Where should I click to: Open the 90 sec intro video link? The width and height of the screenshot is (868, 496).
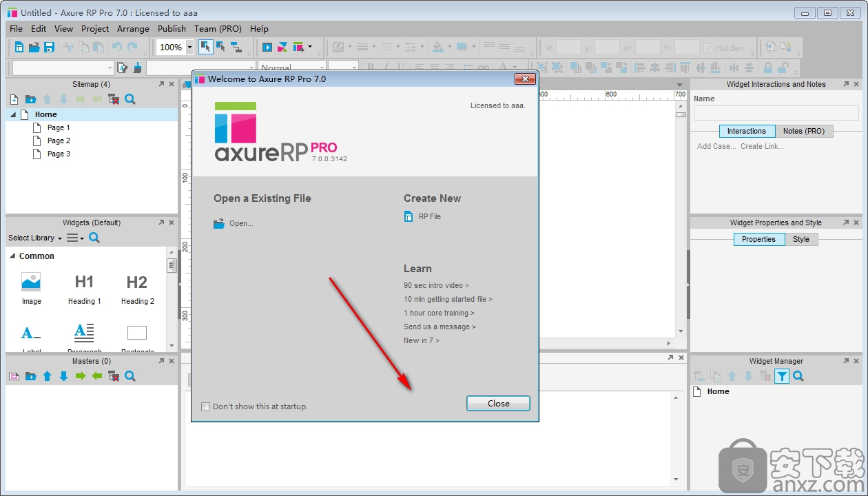pos(436,285)
